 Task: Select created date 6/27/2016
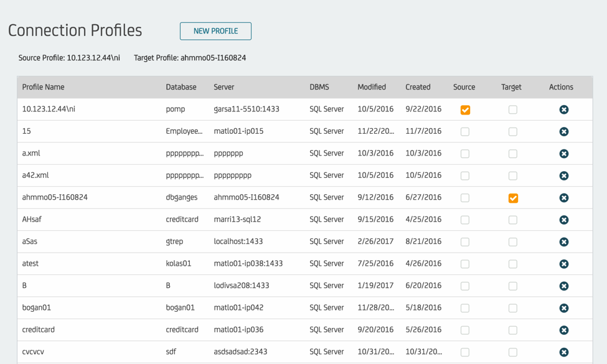[x=423, y=197]
